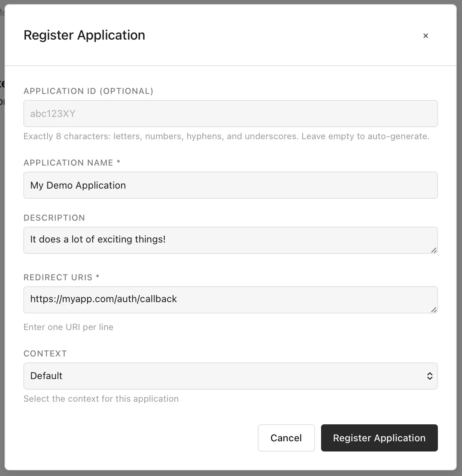
Task: Click the Select context hint text
Action: (101, 399)
